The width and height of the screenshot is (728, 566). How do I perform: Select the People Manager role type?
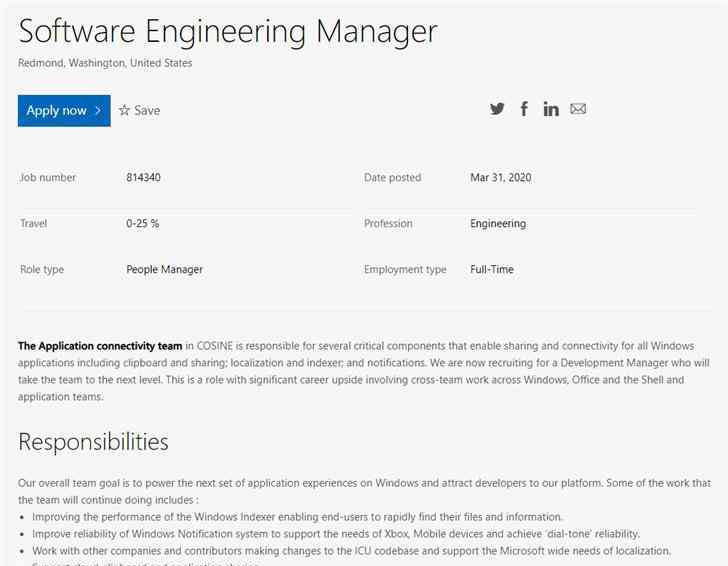(x=164, y=270)
